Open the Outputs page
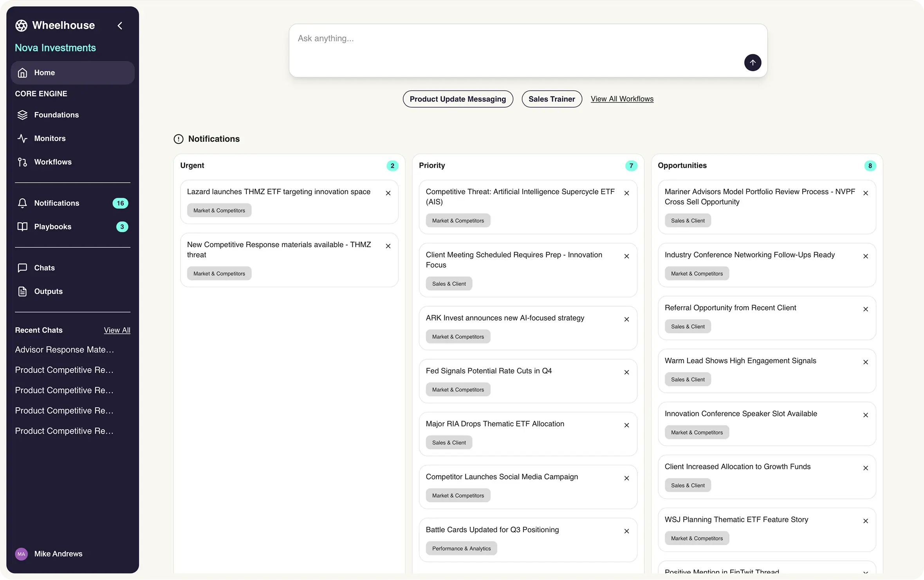The width and height of the screenshot is (924, 580). pos(48,291)
